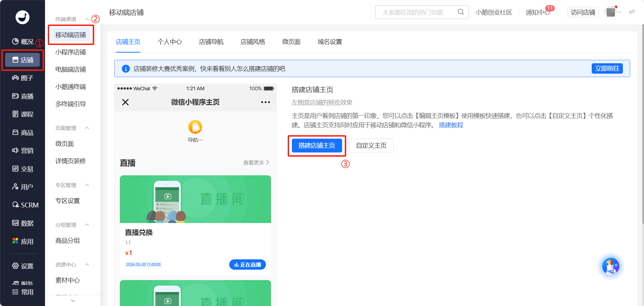644x306 pixels.
Task: Collapse the 页面管理 section
Action: click(87, 128)
